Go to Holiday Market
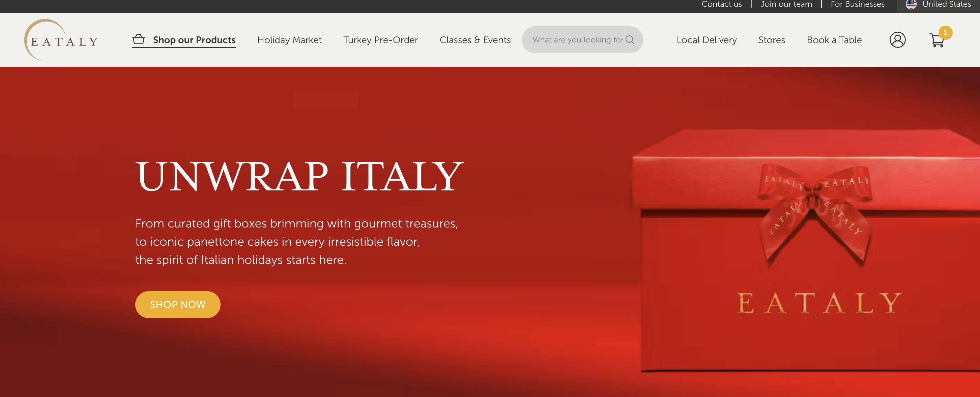This screenshot has width=980, height=397. (289, 40)
